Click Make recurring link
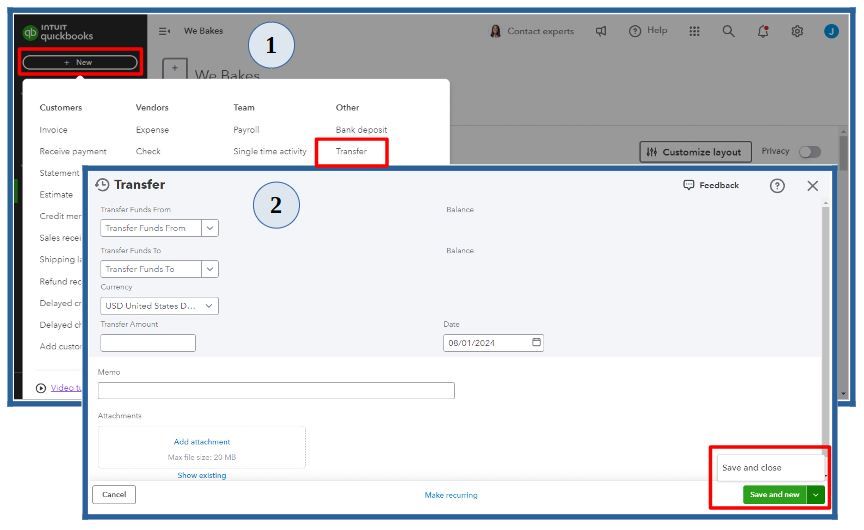The width and height of the screenshot is (864, 530). 451,495
